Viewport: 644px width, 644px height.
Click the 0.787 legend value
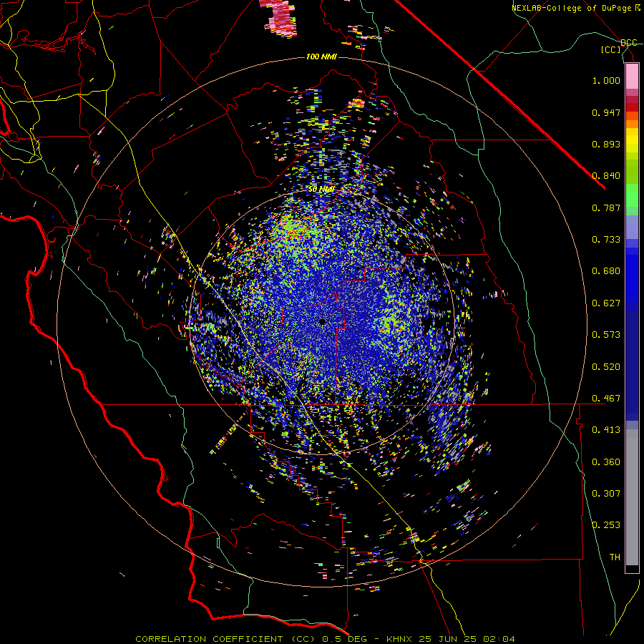(x=606, y=208)
